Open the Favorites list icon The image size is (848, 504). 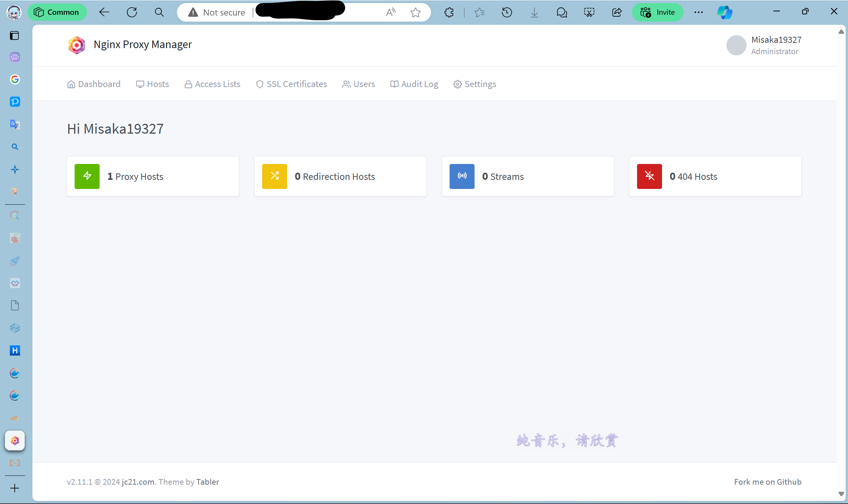[x=479, y=12]
